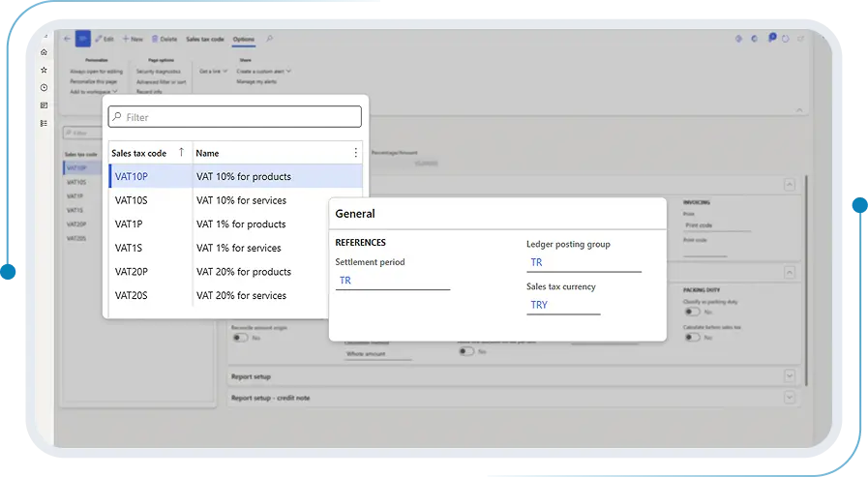Click the Office apps icon in top right
The width and height of the screenshot is (868, 477).
pyautogui.click(x=755, y=39)
